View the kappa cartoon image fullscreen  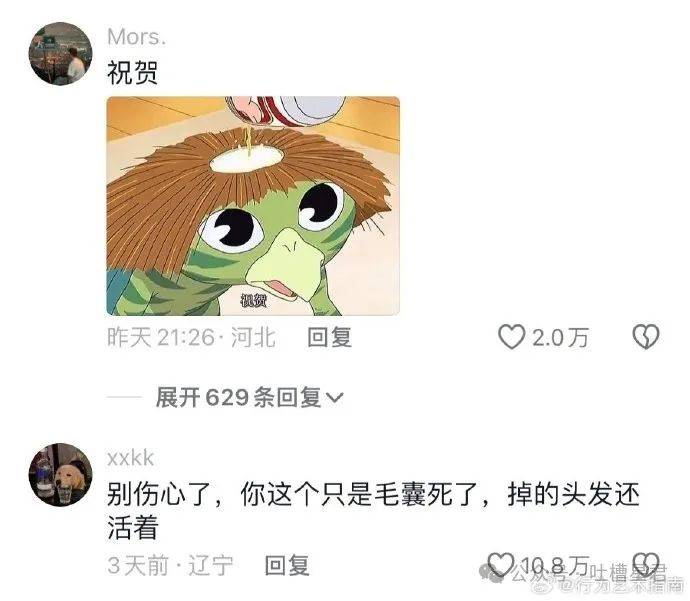(253, 206)
